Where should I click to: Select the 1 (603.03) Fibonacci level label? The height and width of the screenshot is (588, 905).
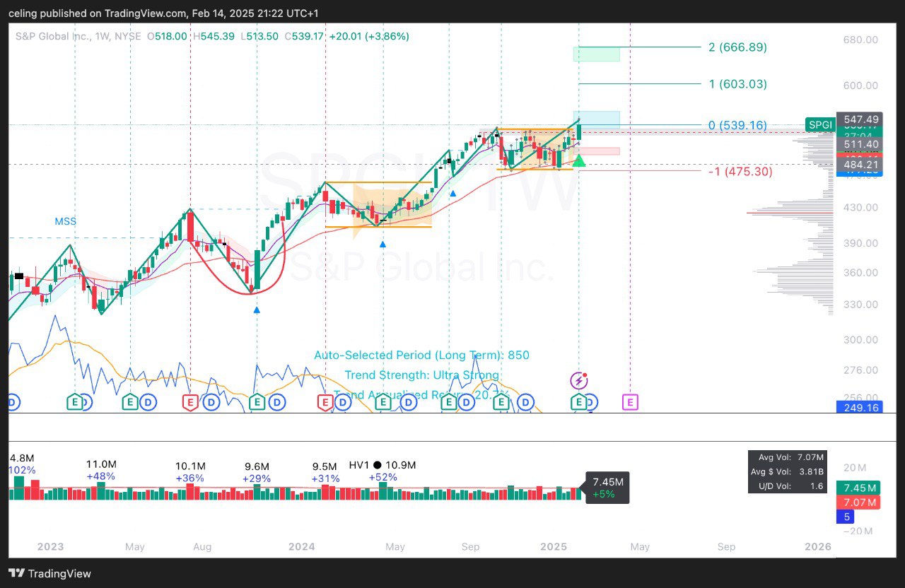[737, 84]
